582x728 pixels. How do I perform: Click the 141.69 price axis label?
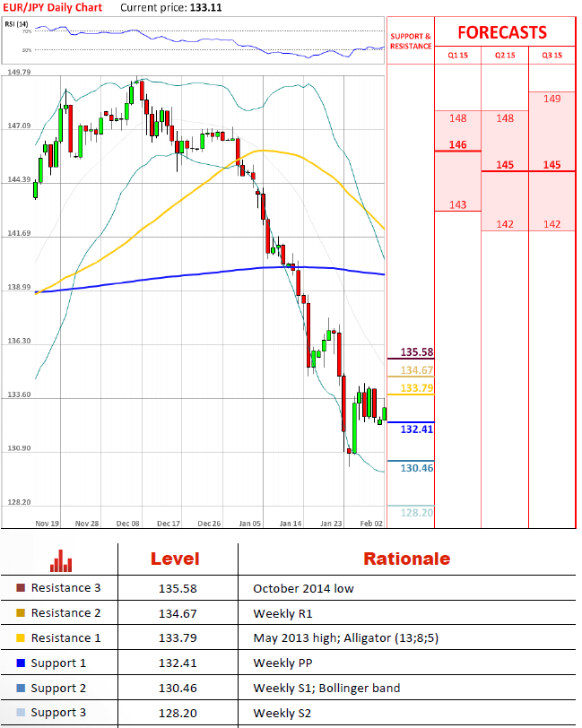coord(19,233)
